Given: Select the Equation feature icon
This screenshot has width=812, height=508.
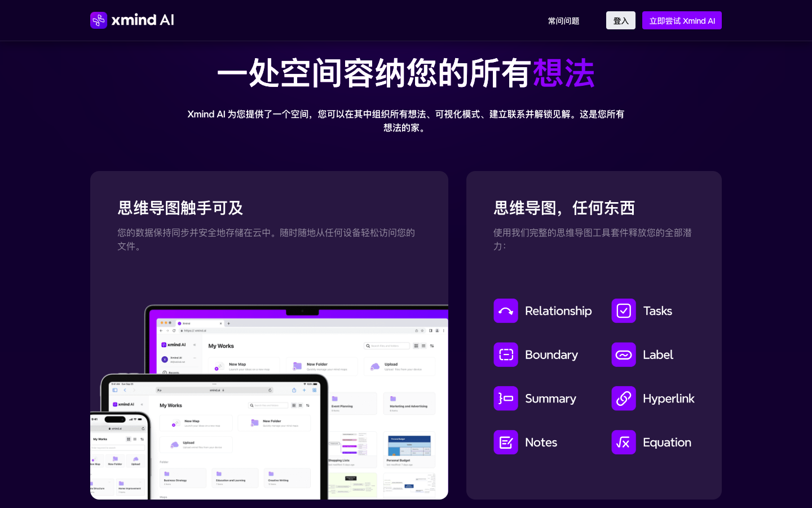Looking at the screenshot, I should 624,442.
